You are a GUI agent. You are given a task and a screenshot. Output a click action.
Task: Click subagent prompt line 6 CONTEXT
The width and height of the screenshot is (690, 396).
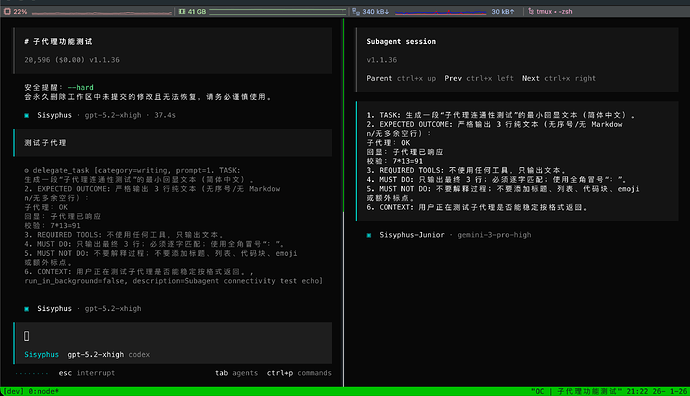[x=477, y=207]
